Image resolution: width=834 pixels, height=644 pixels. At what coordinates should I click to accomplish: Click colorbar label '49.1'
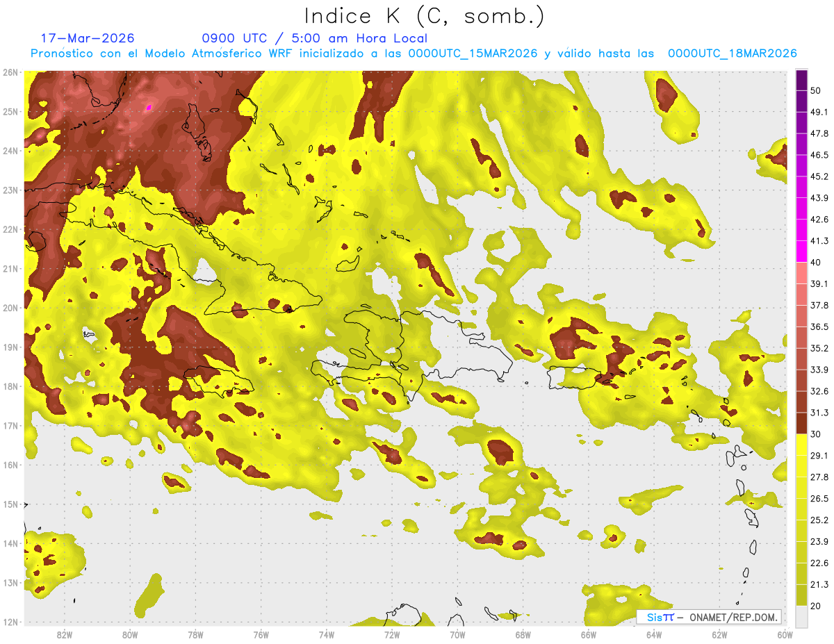click(819, 112)
